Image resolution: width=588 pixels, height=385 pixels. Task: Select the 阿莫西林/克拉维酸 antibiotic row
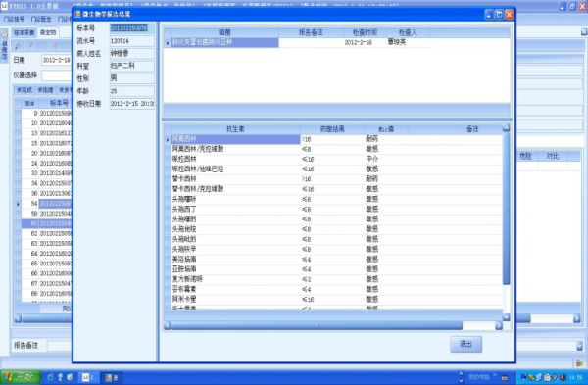334,149
